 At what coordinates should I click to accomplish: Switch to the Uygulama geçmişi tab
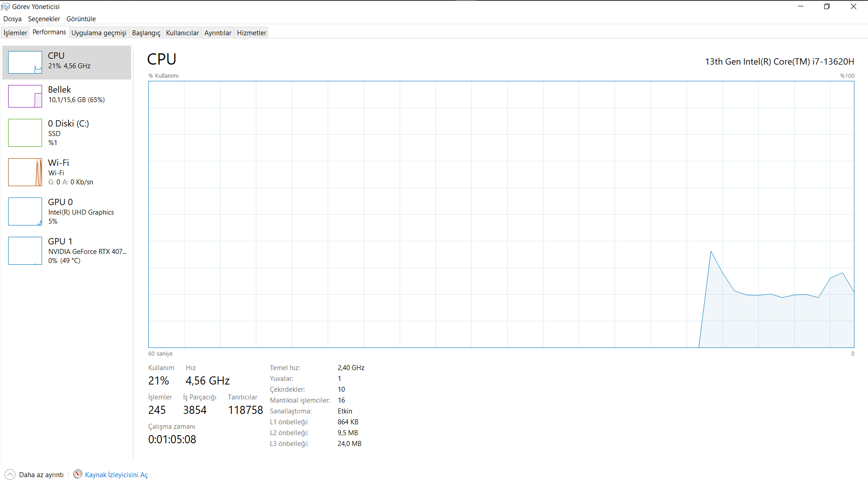[99, 33]
